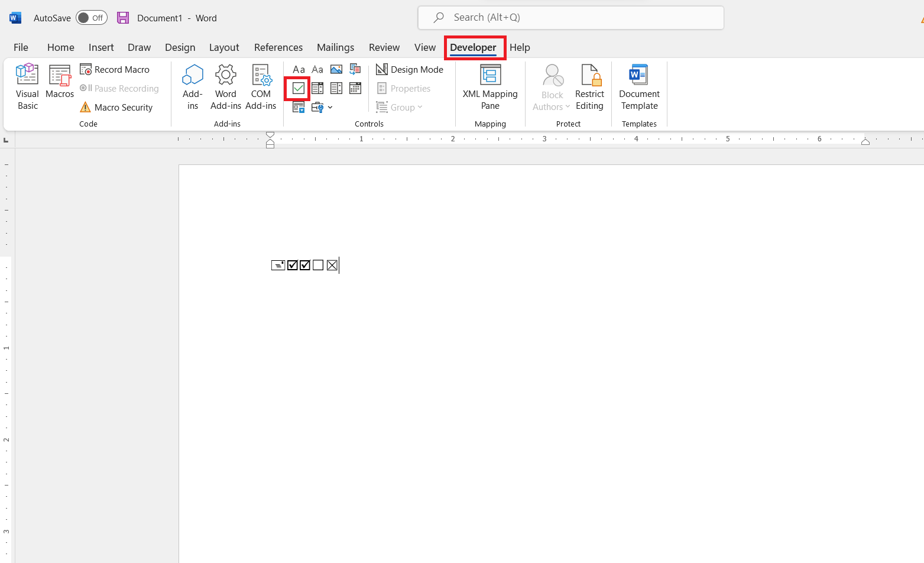Insert a Building Block Gallery control
Screen dimensions: 924x563
click(x=355, y=70)
